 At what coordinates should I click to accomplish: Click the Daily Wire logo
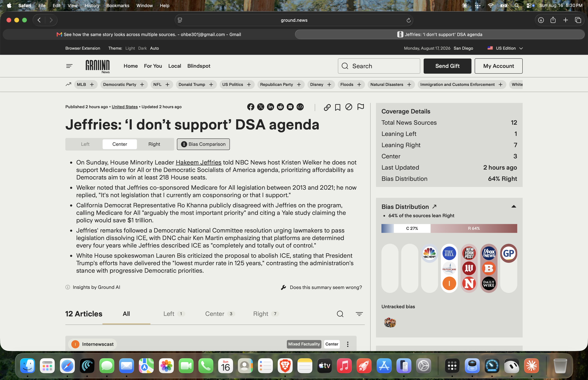click(x=489, y=284)
